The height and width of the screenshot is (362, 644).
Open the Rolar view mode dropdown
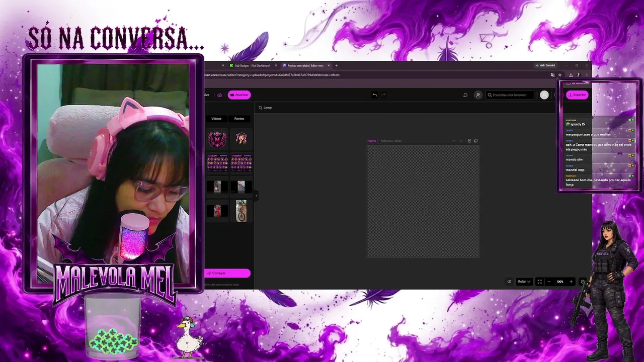pyautogui.click(x=524, y=282)
